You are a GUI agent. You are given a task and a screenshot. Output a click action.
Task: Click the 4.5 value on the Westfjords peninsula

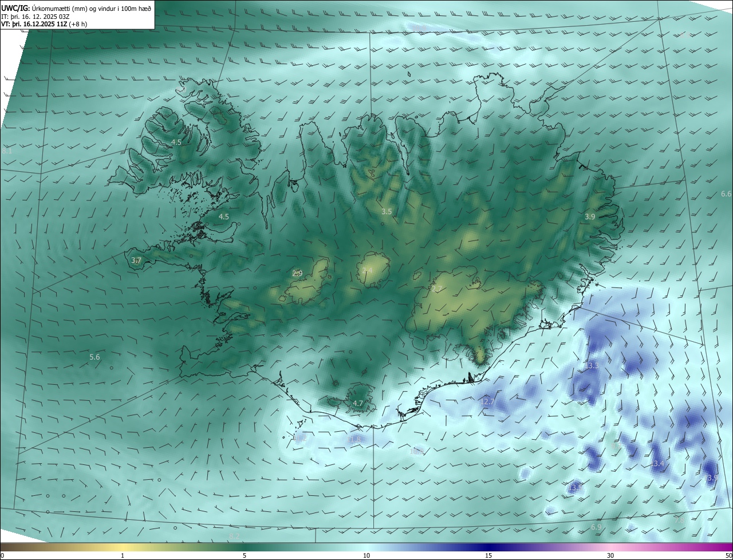(176, 142)
